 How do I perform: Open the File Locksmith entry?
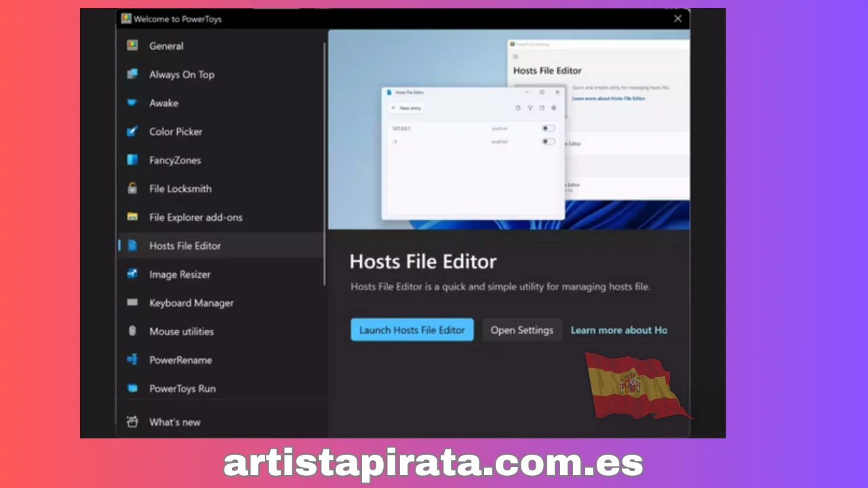(x=220, y=188)
